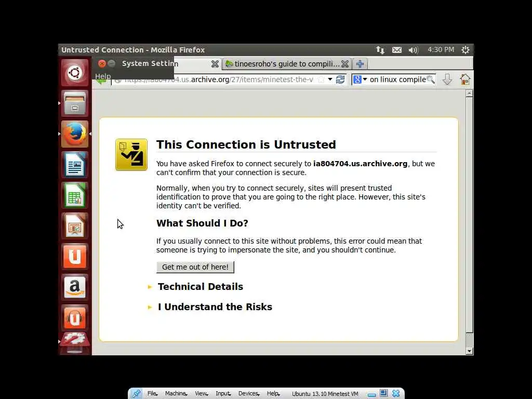The width and height of the screenshot is (532, 399).
Task: Close the first Firefox tab
Action: click(215, 64)
